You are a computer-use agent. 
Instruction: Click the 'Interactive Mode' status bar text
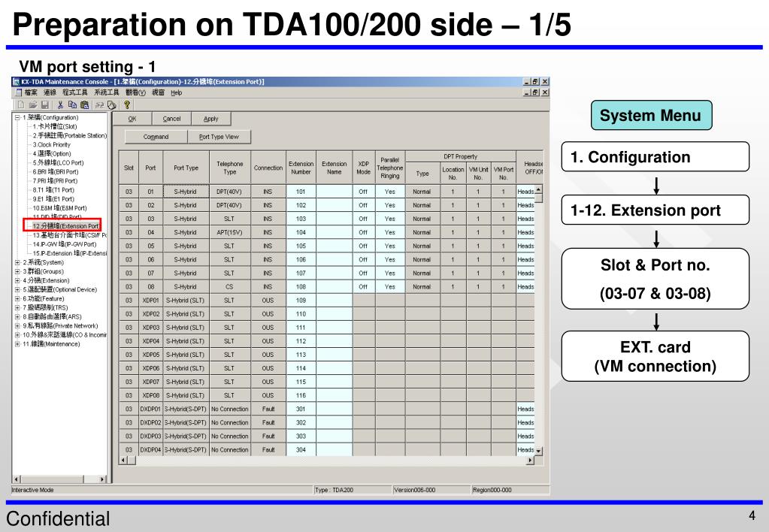pos(32,490)
